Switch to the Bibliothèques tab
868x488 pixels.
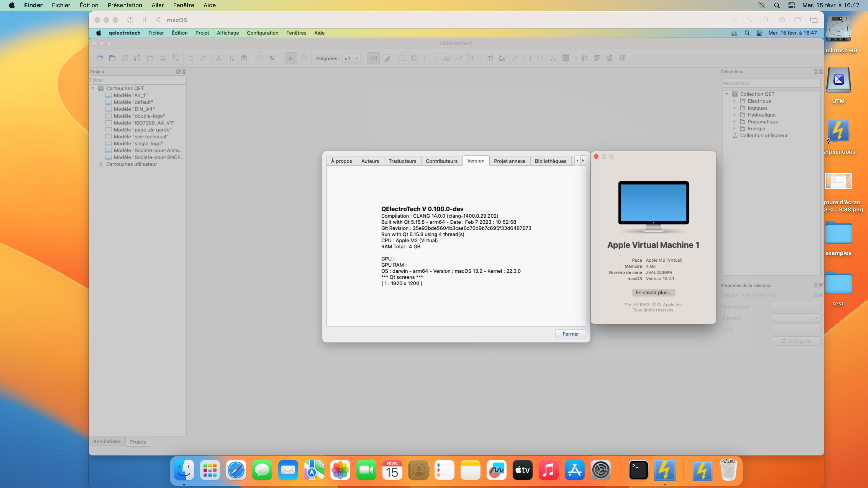[x=550, y=161]
